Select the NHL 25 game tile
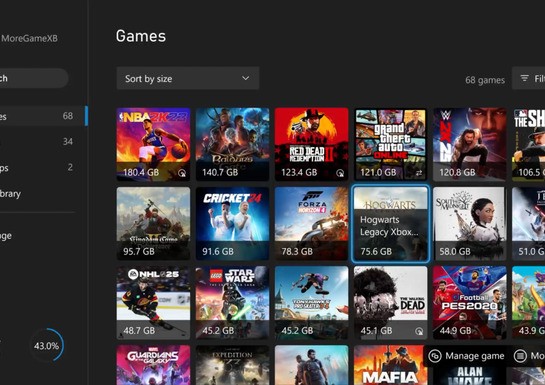Image resolution: width=545 pixels, height=385 pixels. 153,303
